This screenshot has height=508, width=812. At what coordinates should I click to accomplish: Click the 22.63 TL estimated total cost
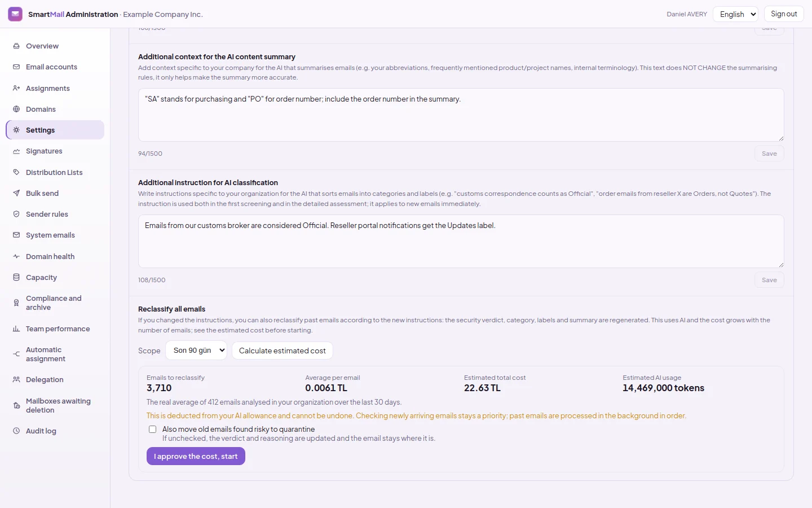(482, 388)
